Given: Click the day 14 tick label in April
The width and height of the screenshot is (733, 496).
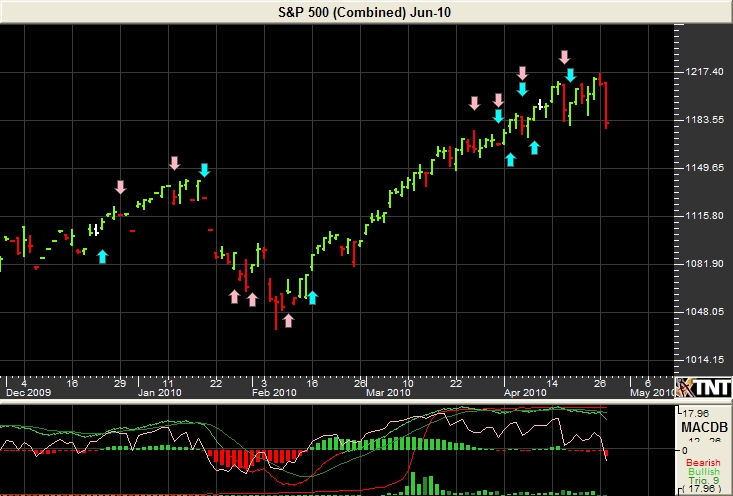Looking at the screenshot, I should [553, 383].
